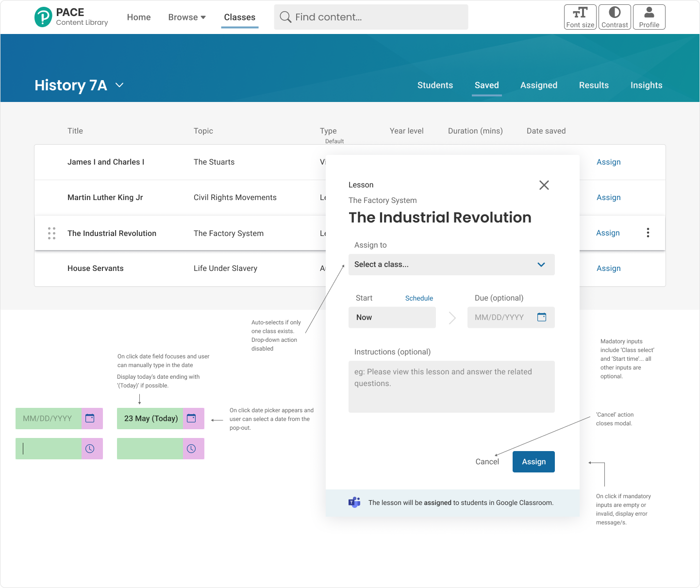The width and height of the screenshot is (700, 588).
Task: Click the Schedule link next to Start
Action: [x=419, y=298]
